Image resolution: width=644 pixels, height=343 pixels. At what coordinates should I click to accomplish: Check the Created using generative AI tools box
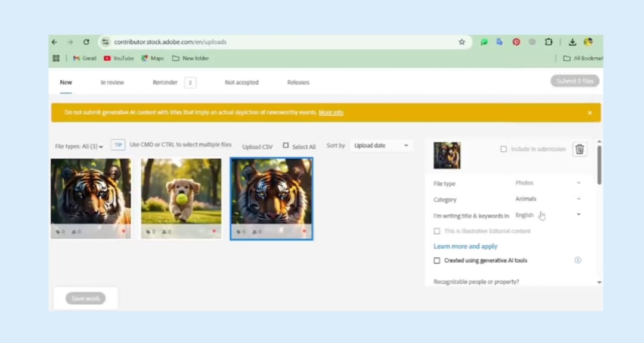click(x=437, y=260)
